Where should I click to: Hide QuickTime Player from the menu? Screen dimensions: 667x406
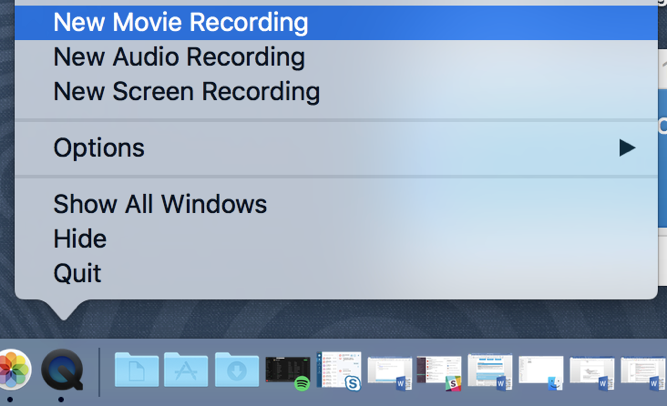[80, 239]
